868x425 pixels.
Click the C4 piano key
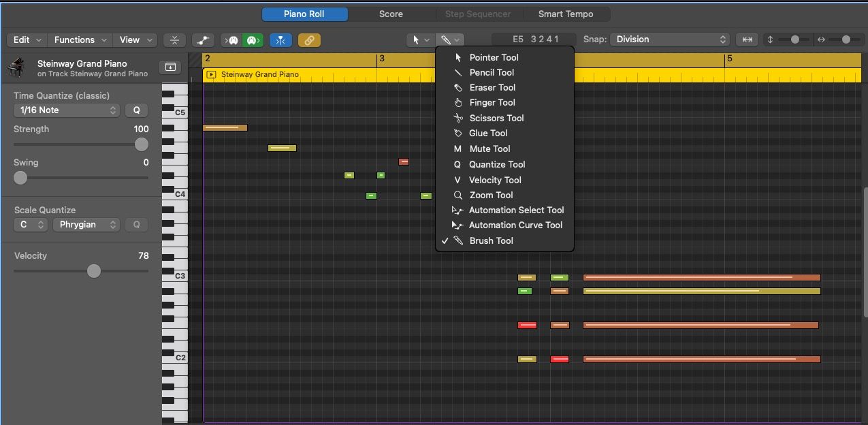(x=174, y=194)
